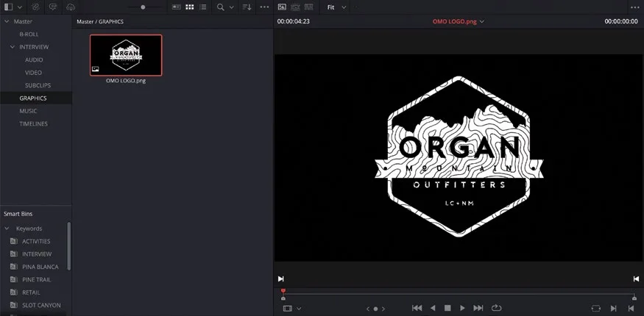The width and height of the screenshot is (644, 316).
Task: Open the search options dropdown arrow
Action: [x=231, y=7]
